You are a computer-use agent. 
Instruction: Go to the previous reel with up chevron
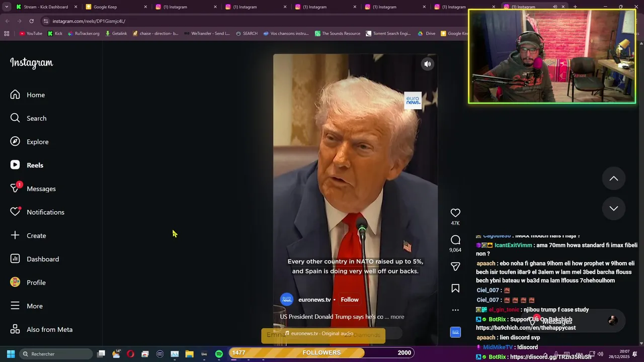(x=614, y=178)
